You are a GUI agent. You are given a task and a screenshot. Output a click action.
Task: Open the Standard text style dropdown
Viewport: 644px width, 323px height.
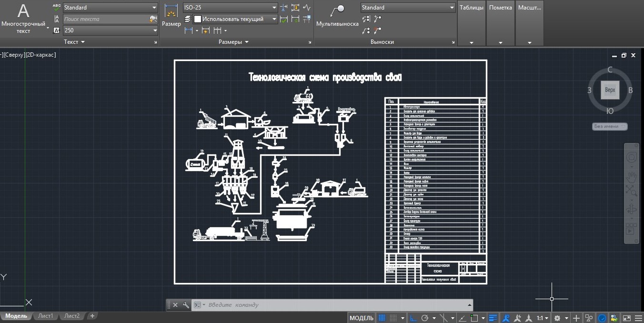(110, 8)
